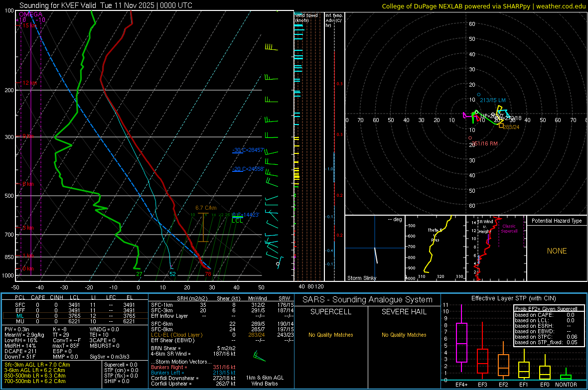Screen dimensions: 588x390
Task: Click the SHIP = 0.0 parameter
Action: point(117,381)
